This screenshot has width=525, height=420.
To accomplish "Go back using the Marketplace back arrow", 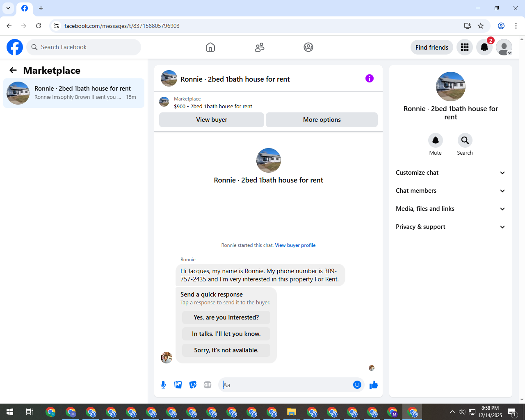I will pos(13,71).
